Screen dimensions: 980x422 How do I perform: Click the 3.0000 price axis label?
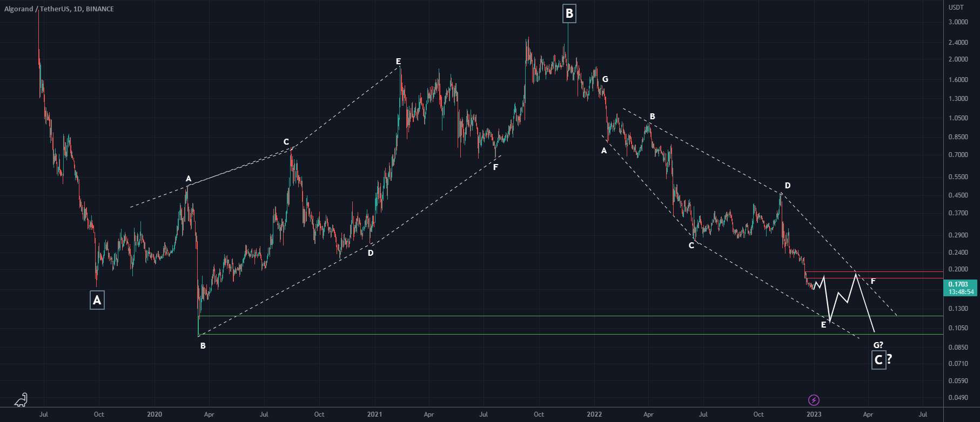coord(958,22)
